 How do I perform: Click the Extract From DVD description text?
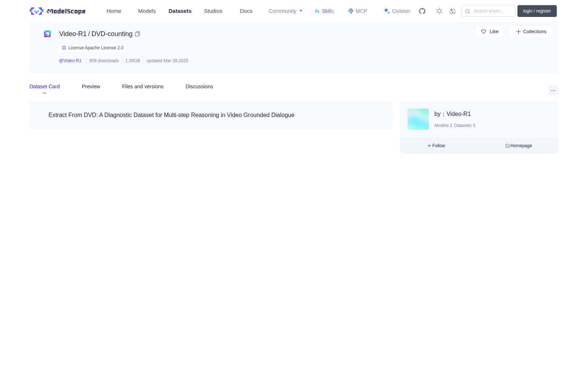coord(171,115)
